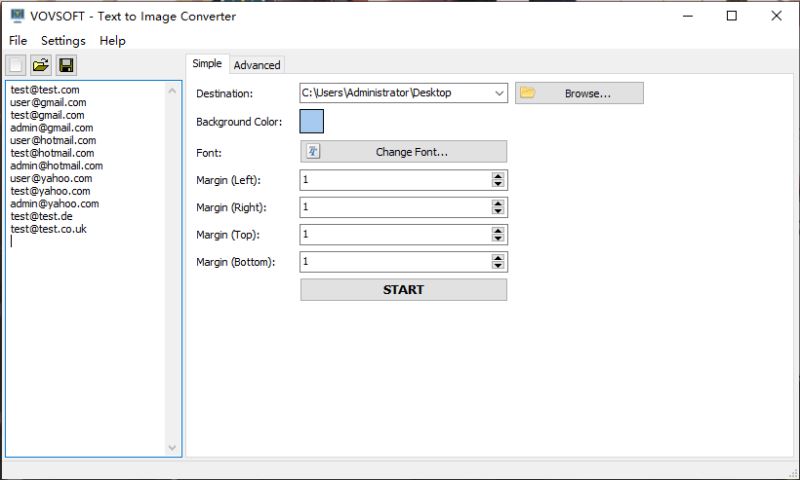Click the font icon on Change Font button

[313, 151]
